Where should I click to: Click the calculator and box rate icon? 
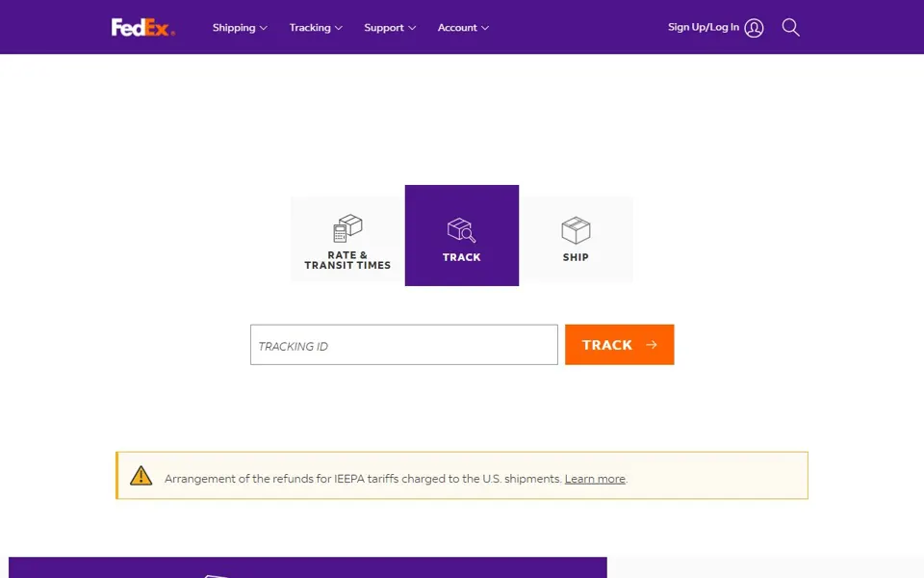347,228
